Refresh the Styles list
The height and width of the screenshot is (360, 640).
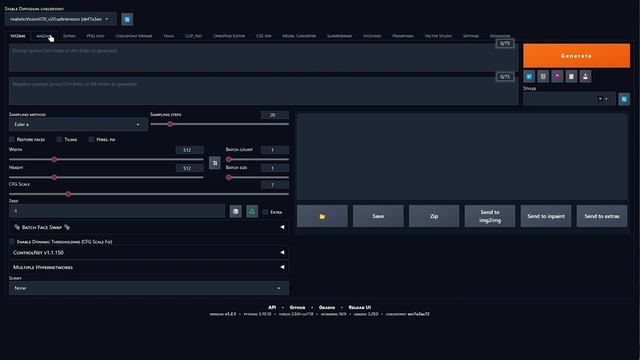[624, 99]
